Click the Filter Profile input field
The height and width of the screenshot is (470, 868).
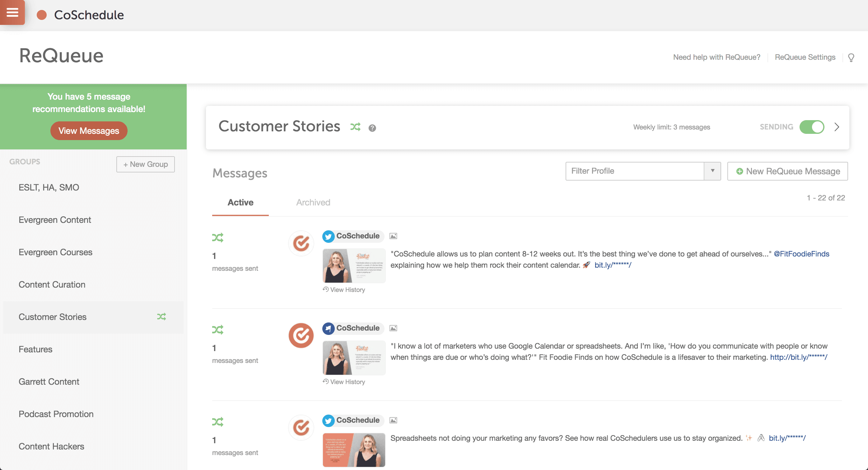pyautogui.click(x=635, y=171)
